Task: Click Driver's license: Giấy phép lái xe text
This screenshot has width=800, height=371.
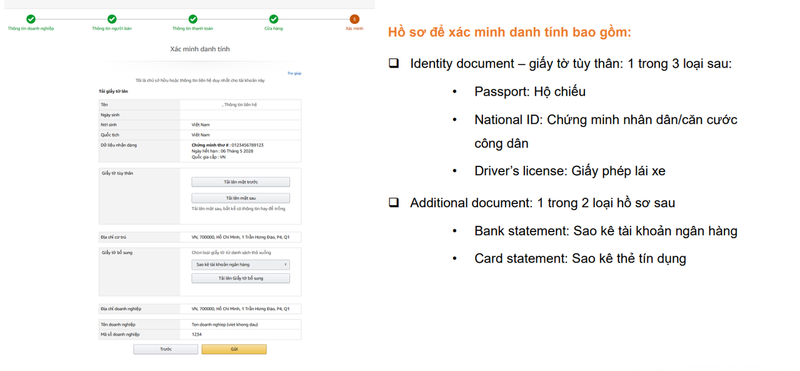Action: coord(570,171)
